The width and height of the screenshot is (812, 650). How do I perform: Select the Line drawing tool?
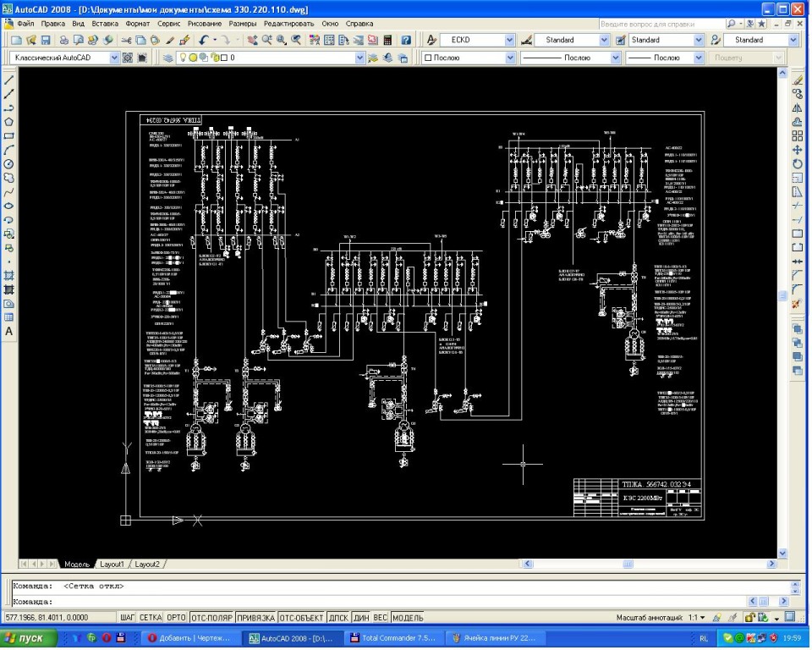tap(8, 80)
